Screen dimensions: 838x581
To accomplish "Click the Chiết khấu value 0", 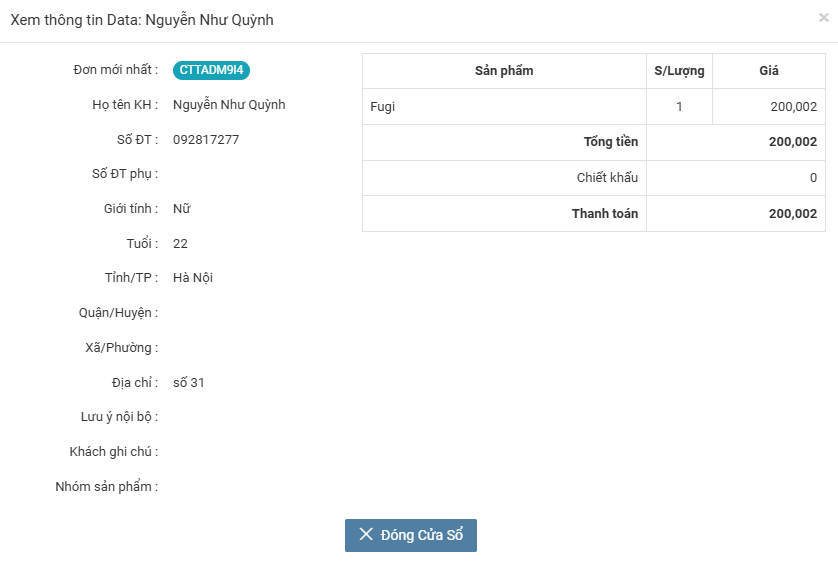I will [813, 178].
